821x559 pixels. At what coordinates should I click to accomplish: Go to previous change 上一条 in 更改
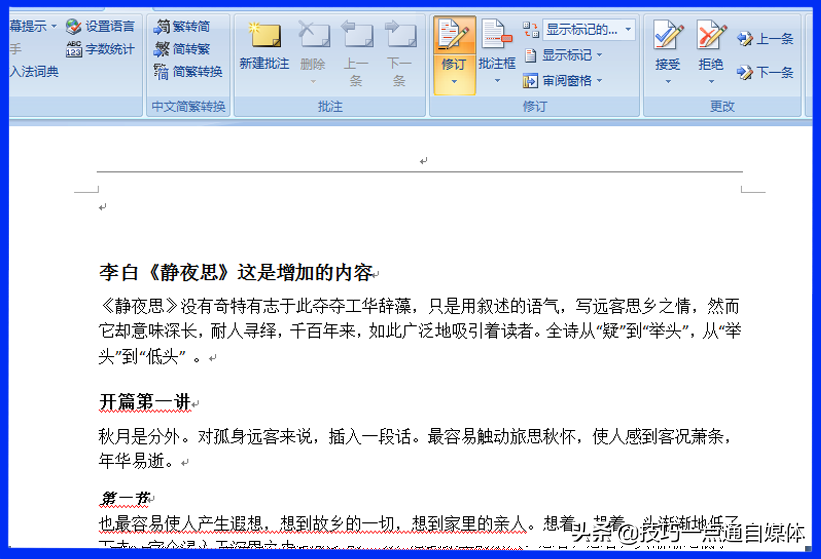(765, 39)
